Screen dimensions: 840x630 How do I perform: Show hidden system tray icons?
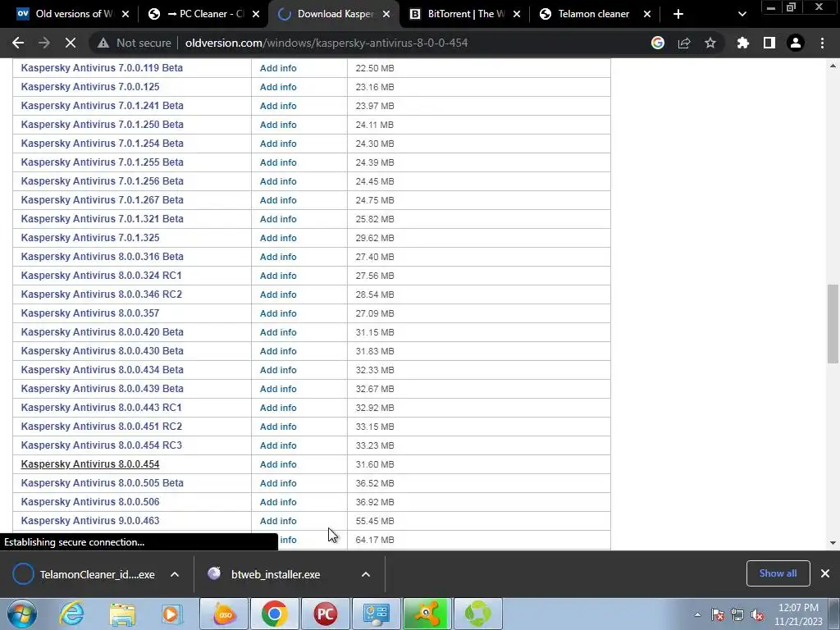(697, 614)
